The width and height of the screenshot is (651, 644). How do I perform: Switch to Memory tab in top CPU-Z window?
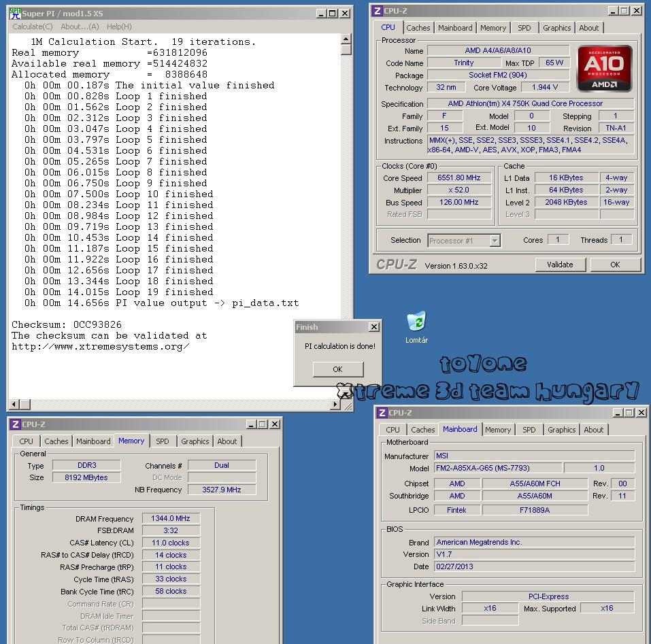pyautogui.click(x=493, y=28)
